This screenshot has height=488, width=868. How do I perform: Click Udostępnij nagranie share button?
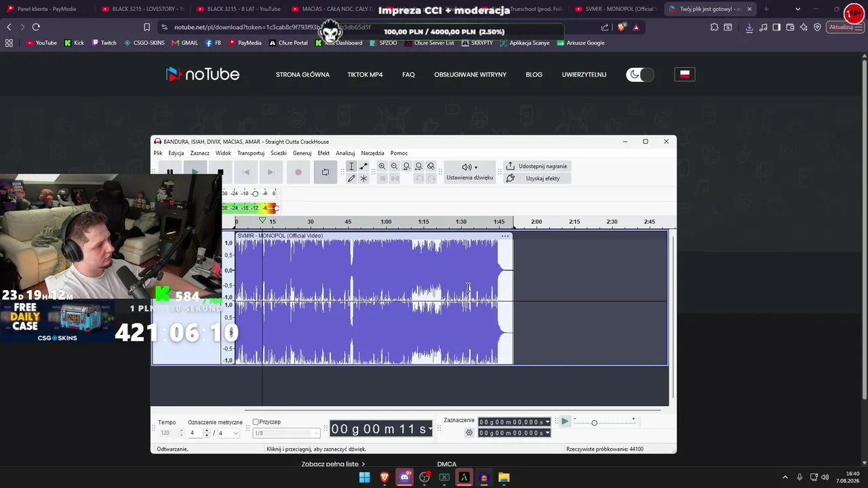(536, 166)
